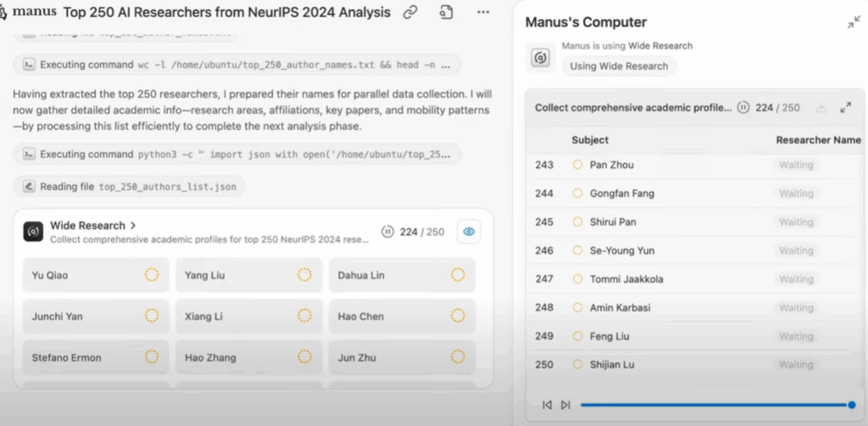Image resolution: width=868 pixels, height=426 pixels.
Task: Click terminal icon of the python3 command
Action: pyautogui.click(x=29, y=154)
